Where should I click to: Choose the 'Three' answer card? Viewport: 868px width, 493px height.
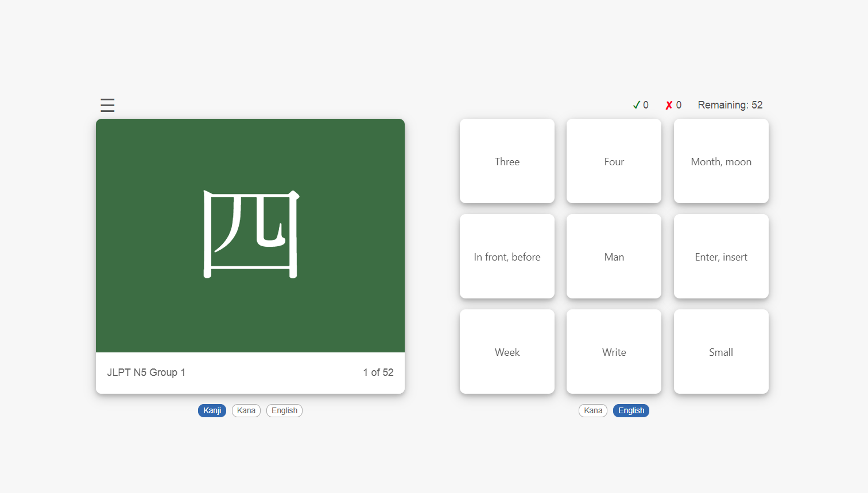(x=507, y=161)
